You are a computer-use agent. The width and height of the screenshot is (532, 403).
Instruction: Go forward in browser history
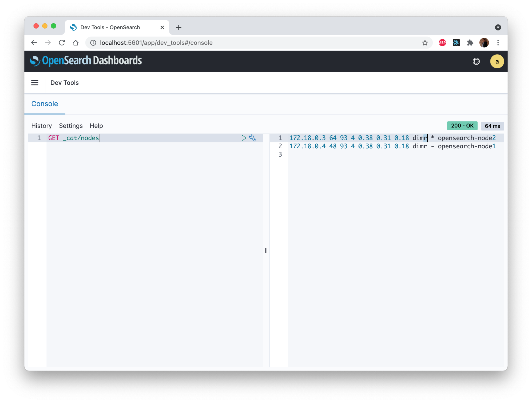click(48, 43)
